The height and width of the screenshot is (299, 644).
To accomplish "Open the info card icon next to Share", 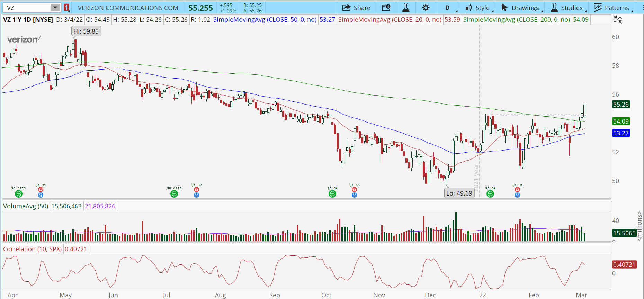I will click(x=386, y=8).
